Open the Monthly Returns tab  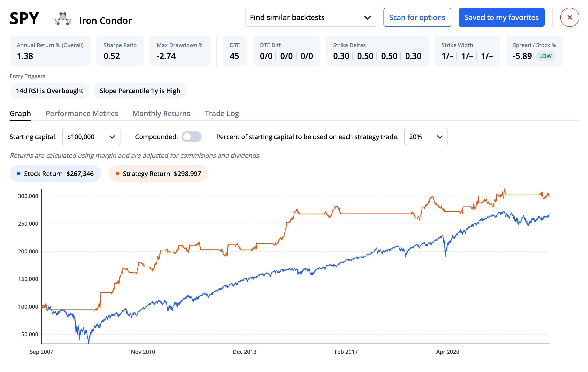(x=161, y=113)
